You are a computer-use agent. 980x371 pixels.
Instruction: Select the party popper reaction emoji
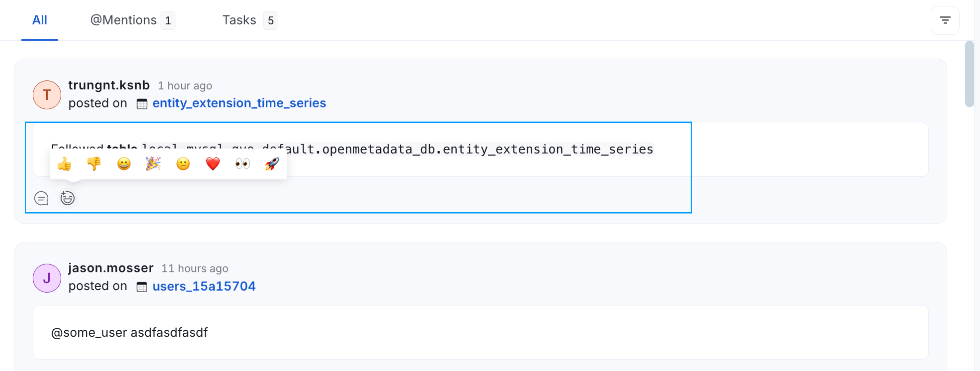click(153, 164)
